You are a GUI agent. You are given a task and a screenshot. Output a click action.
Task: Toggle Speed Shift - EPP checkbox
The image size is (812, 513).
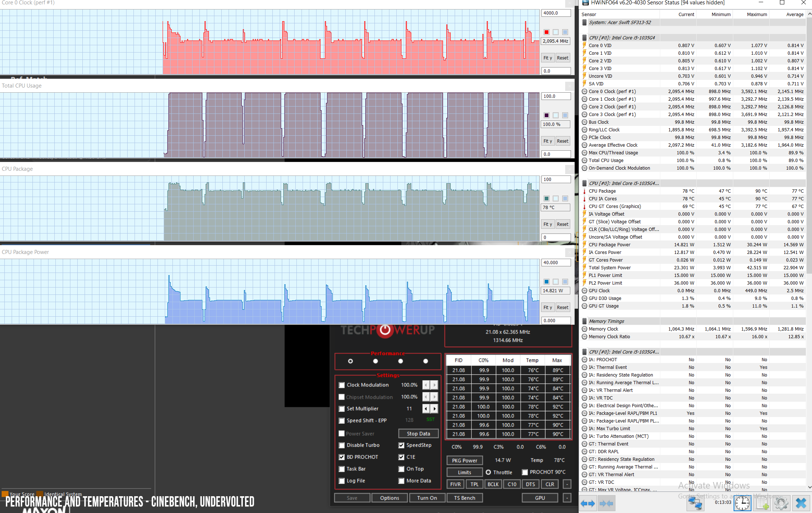(x=342, y=421)
